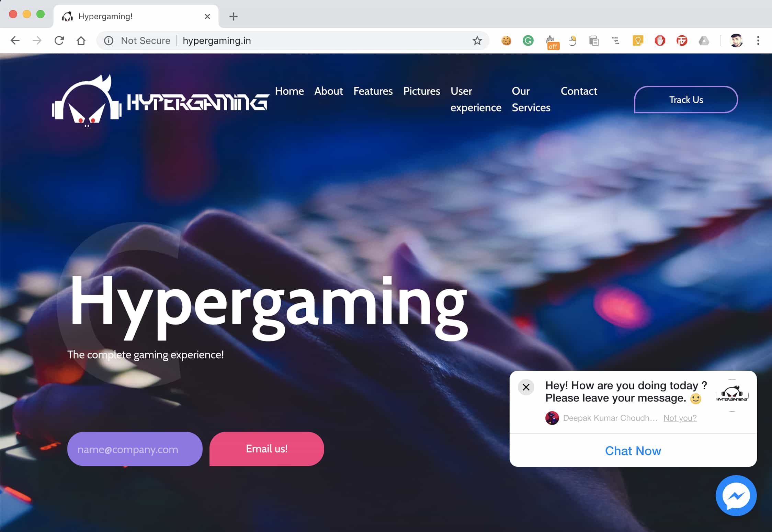This screenshot has height=532, width=772.
Task: Open the Contact nav link
Action: click(x=579, y=91)
